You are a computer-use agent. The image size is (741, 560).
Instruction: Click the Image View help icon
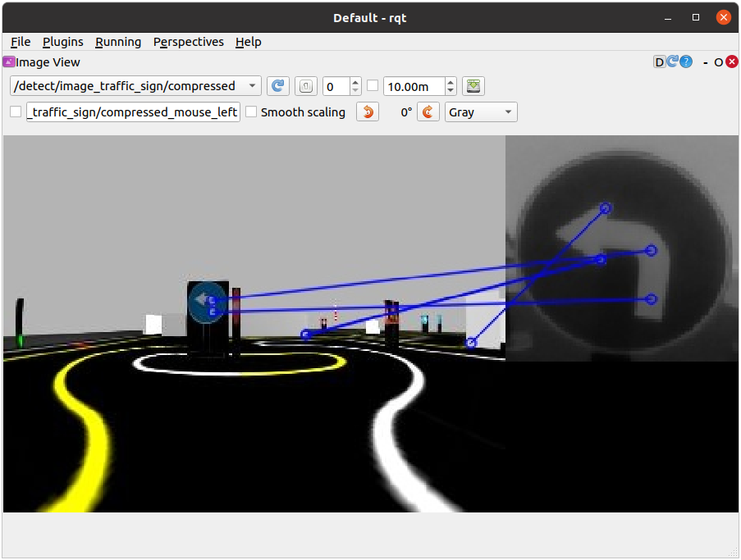[x=686, y=62]
